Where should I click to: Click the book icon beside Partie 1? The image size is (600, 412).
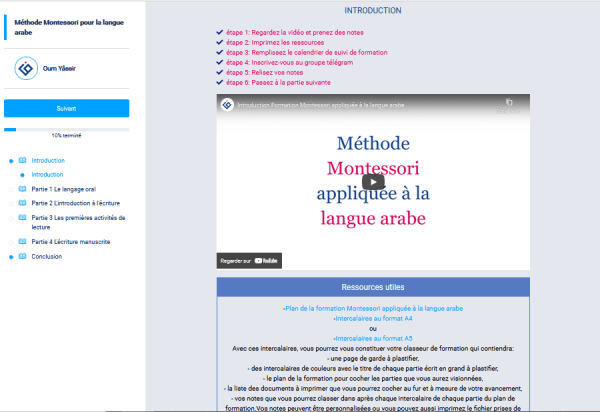point(23,189)
